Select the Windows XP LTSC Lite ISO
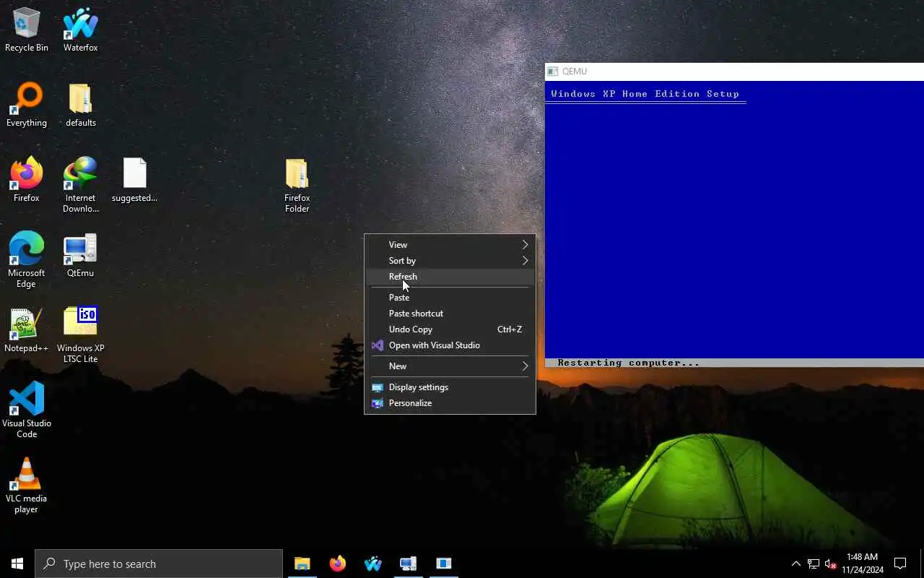This screenshot has width=924, height=578. 80,336
